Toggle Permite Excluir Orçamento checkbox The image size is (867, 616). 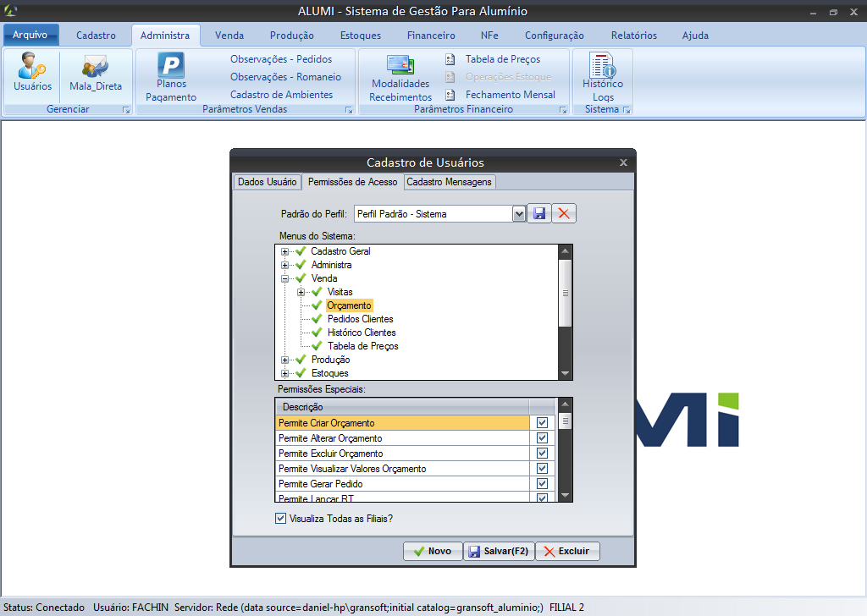pos(543,453)
